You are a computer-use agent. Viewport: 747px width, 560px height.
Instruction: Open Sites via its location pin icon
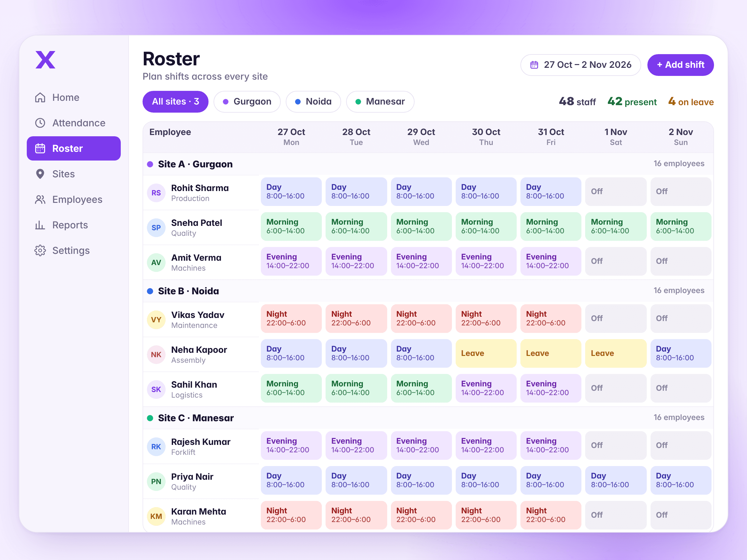click(40, 174)
